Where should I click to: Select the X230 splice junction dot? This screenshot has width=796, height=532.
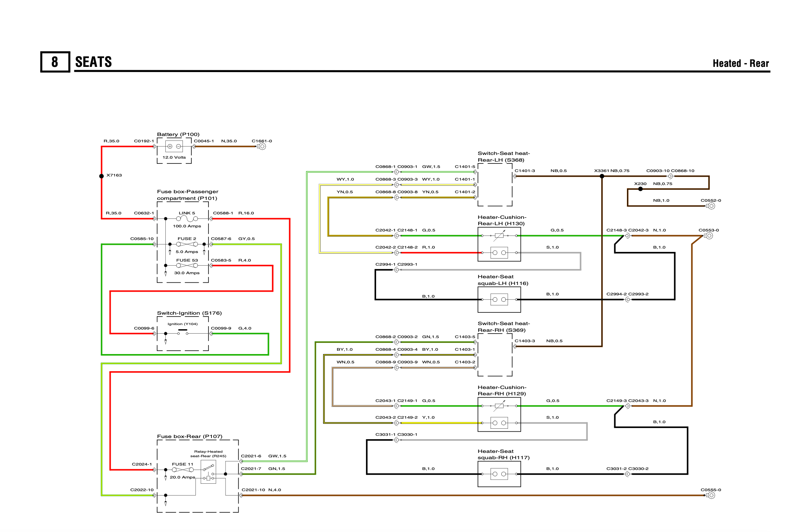pos(640,189)
